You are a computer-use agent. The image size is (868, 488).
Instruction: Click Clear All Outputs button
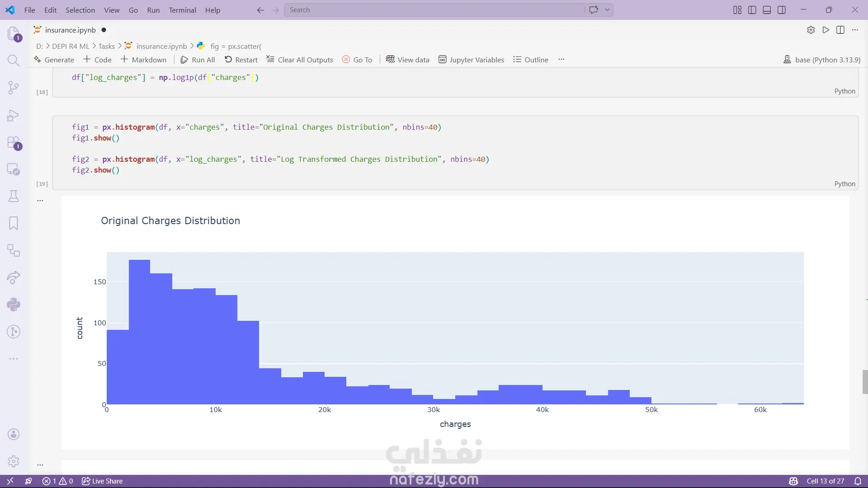tap(299, 60)
